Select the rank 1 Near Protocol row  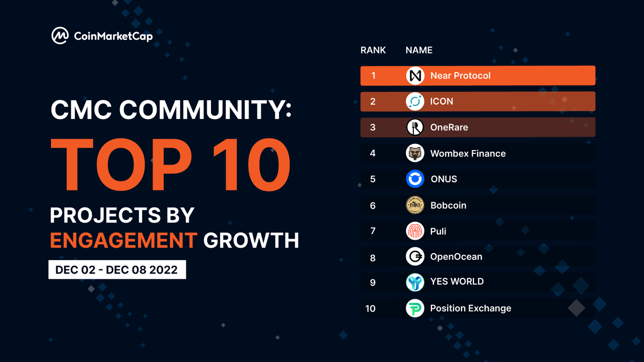(478, 75)
